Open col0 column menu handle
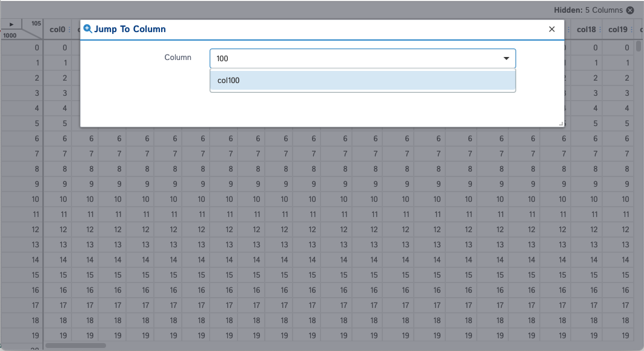This screenshot has width=644, height=351. (69, 30)
